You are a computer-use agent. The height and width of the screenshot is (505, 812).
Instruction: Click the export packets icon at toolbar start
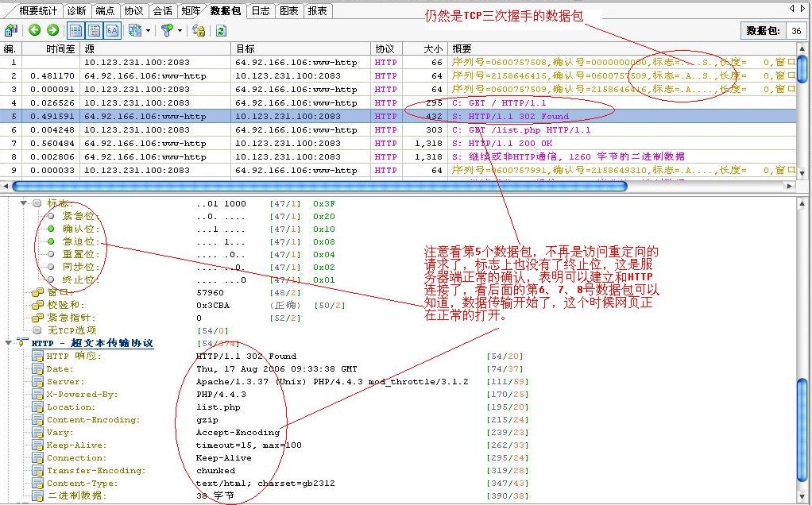10,30
